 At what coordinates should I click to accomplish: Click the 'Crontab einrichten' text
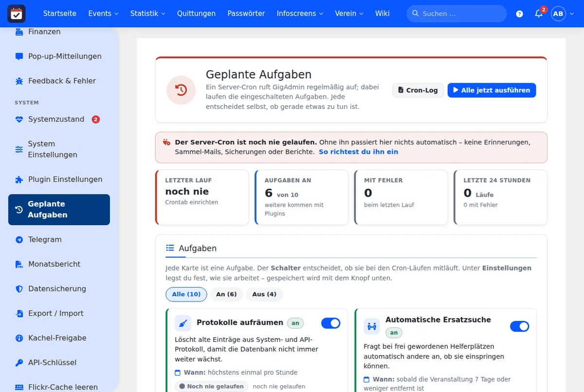[x=192, y=202]
